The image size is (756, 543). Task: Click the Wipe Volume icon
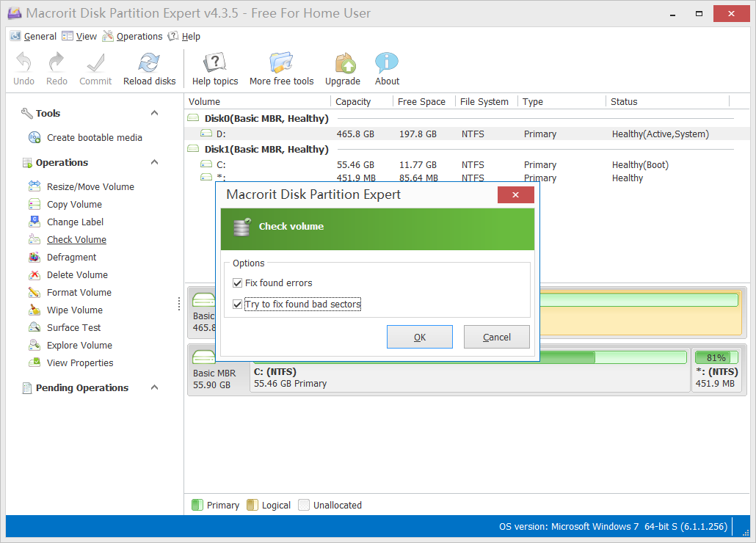34,310
